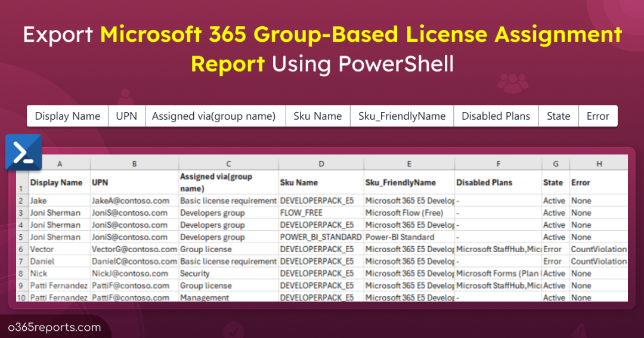Click 'CountViolation' in Daniel's row
The image size is (644, 338).
tap(599, 261)
